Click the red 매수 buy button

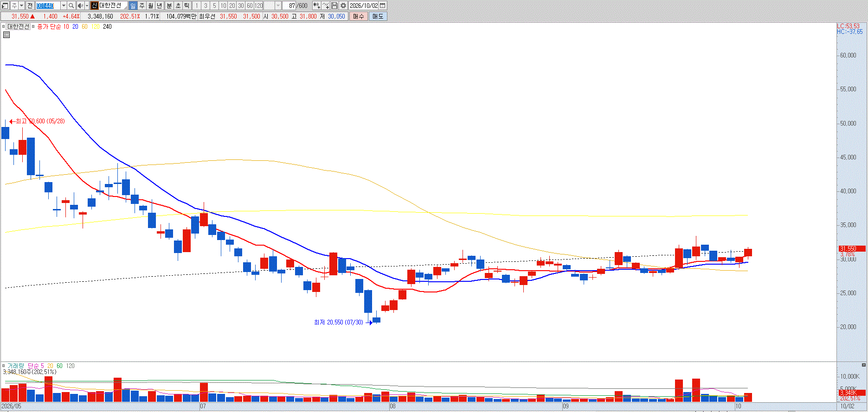coord(359,16)
